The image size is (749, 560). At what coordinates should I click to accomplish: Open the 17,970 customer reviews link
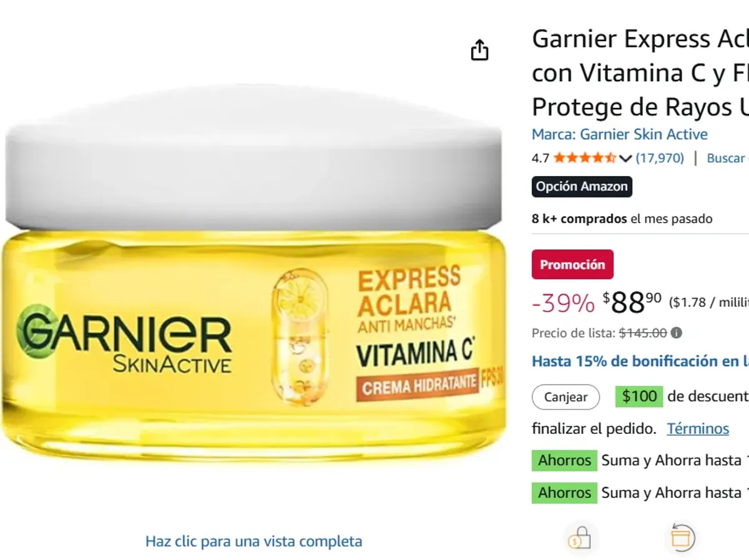(x=660, y=158)
